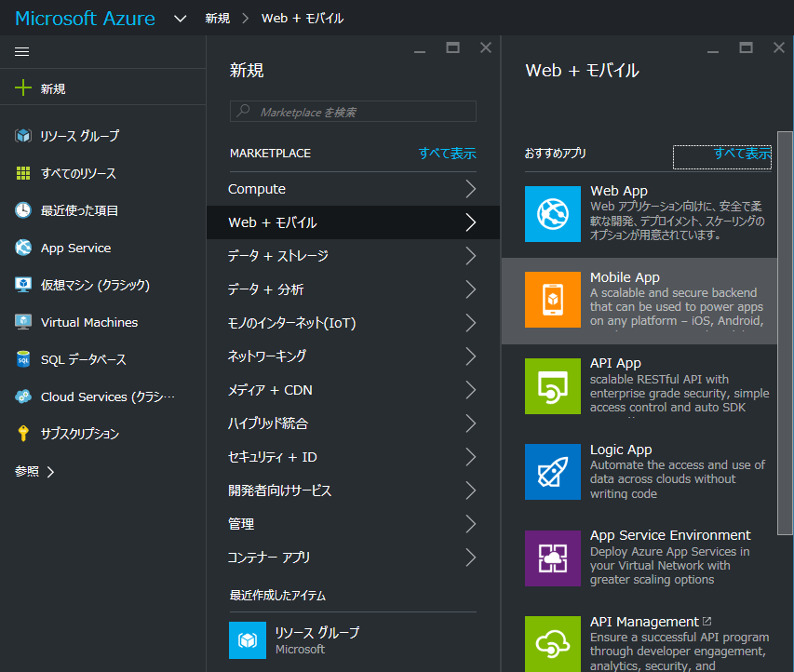This screenshot has height=672, width=794.
Task: Click the App Service Environment title
Action: coord(670,535)
